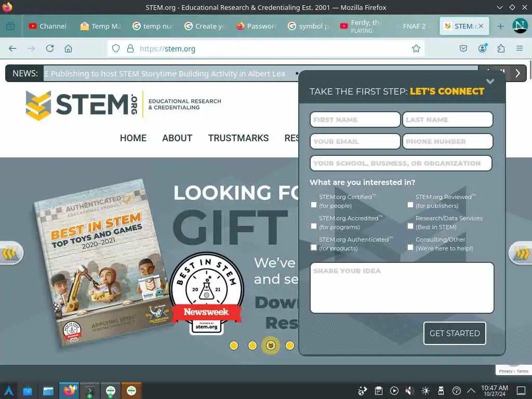Click the FIRST NAME field
The height and width of the screenshot is (399, 532).
pos(355,120)
